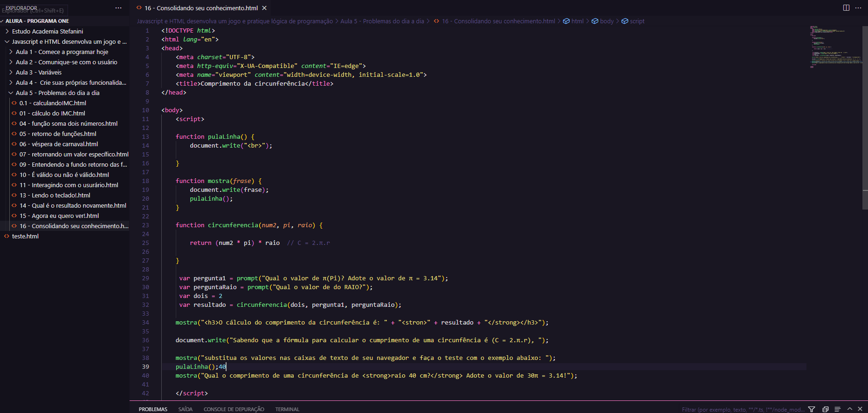Open the Explorer more actions ellipsis

(118, 8)
